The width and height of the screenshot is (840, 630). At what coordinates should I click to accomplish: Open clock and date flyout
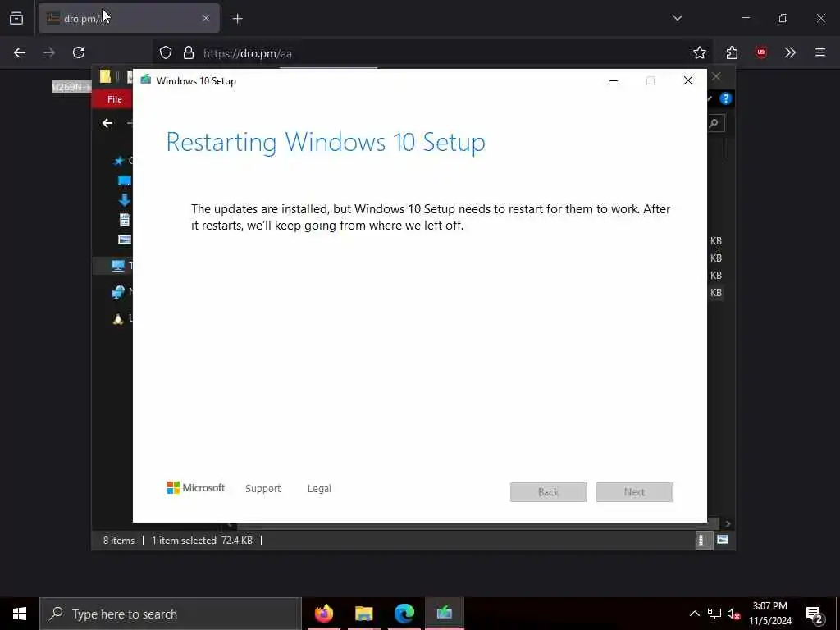[769, 614]
